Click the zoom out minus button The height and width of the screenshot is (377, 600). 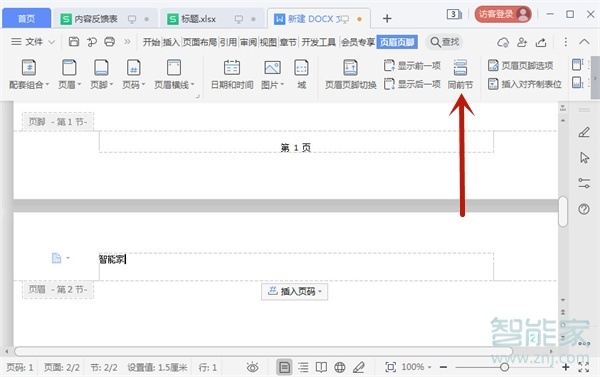(x=443, y=367)
